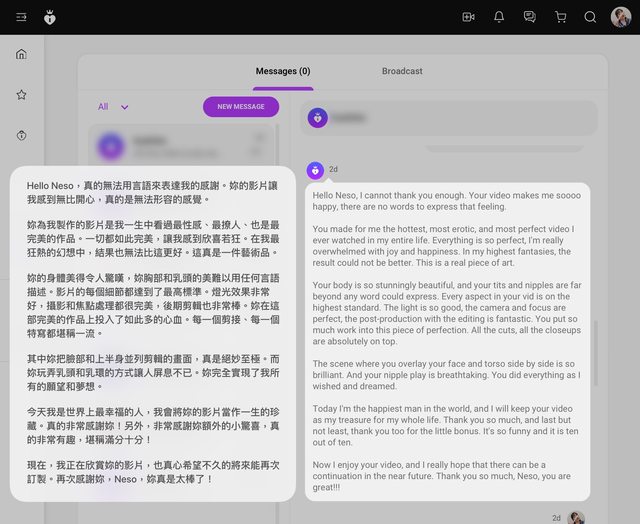Switch to Messages (0) tab

click(282, 71)
